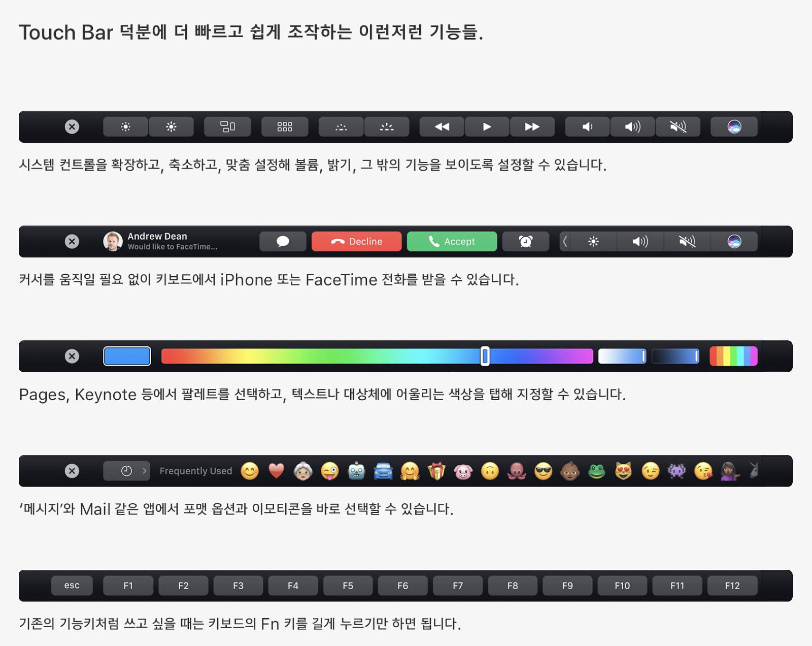Viewport: 812px width, 646px height.
Task: Open the emoji category clock selector
Action: 127,471
